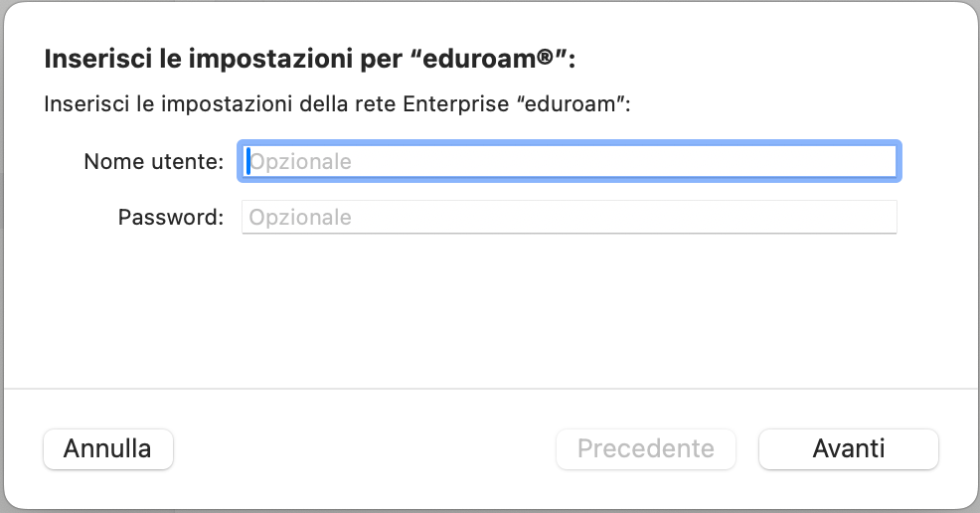Click the registered trademark symbol in the title

[545, 58]
